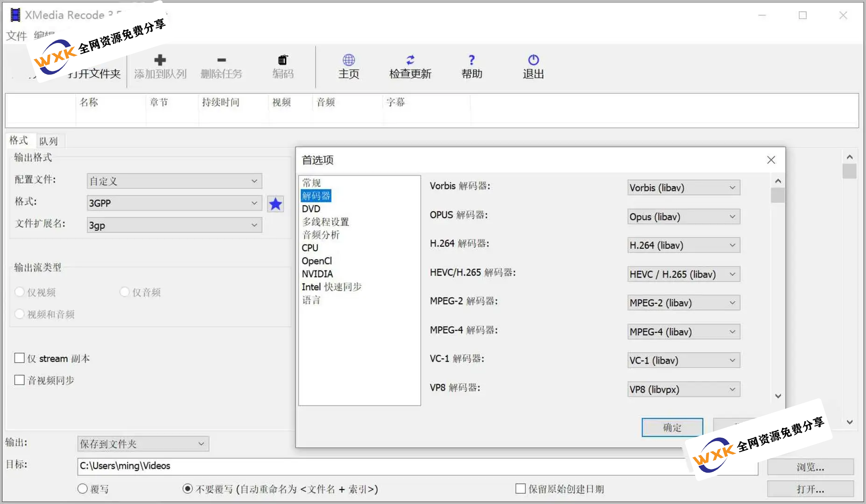Click the Check for Updates icon

(410, 60)
